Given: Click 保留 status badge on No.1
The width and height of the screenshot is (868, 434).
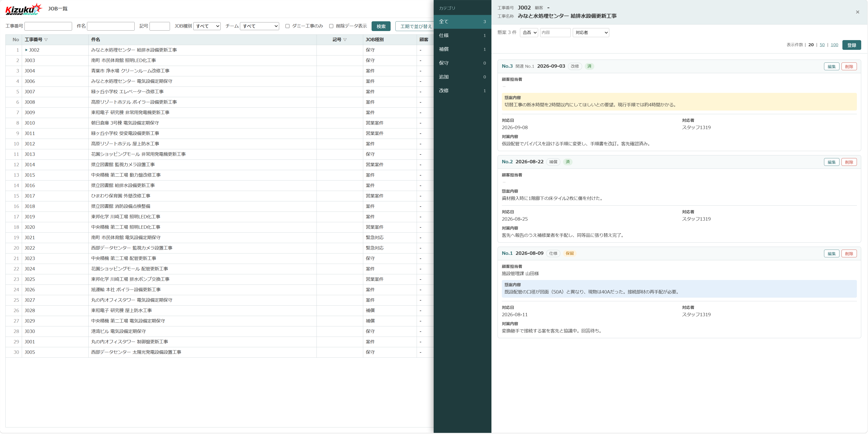Looking at the screenshot, I should (570, 254).
